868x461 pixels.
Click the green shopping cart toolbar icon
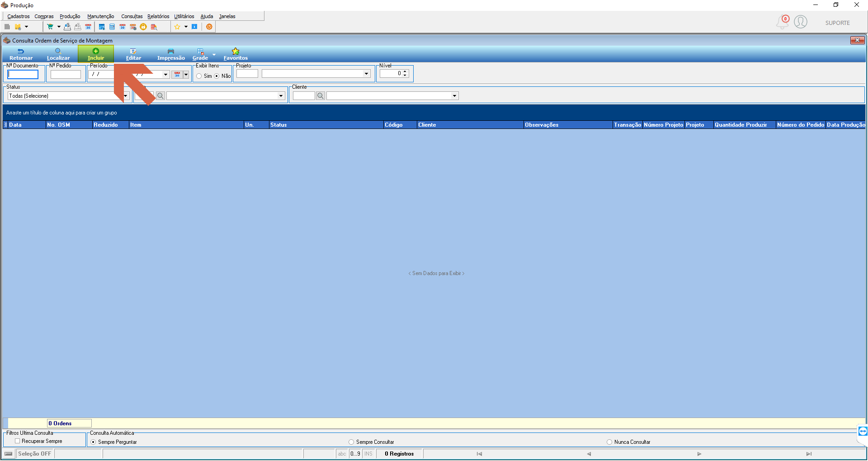(50, 27)
